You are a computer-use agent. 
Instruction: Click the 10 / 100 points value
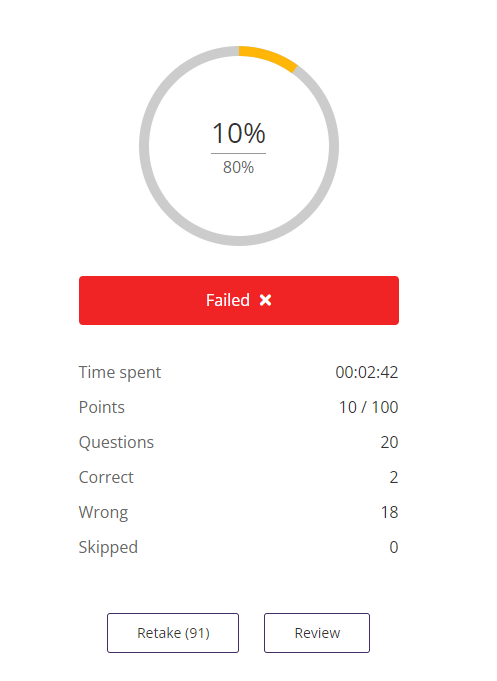point(368,407)
